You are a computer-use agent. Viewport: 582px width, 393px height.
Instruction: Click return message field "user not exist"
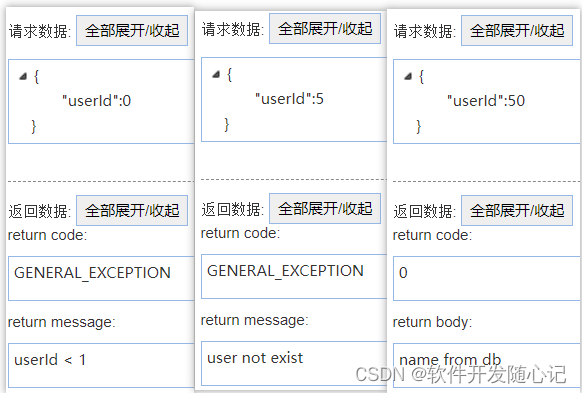click(294, 364)
